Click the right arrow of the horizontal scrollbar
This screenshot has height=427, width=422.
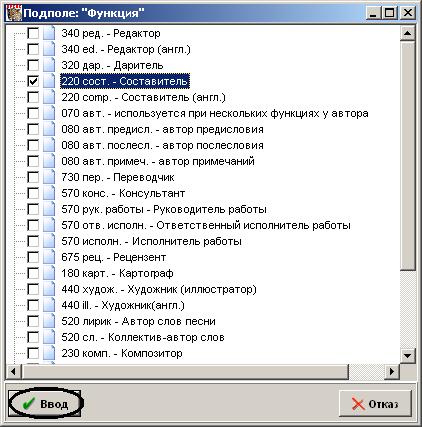[392, 371]
